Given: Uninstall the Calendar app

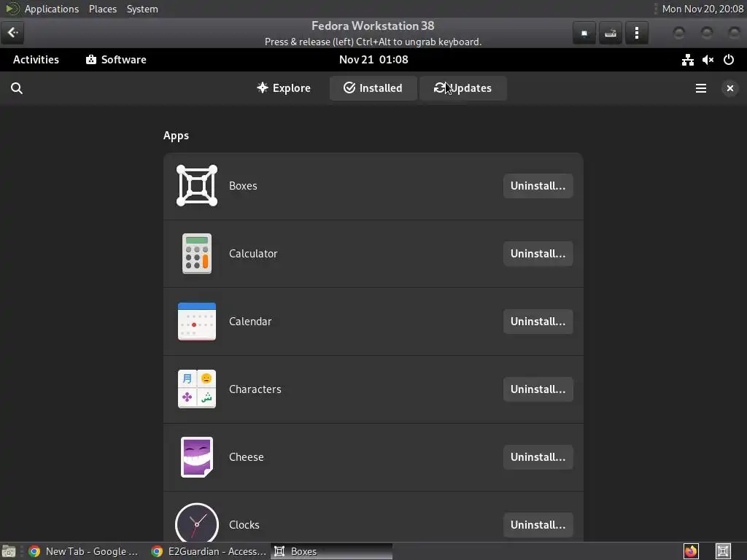Looking at the screenshot, I should [x=538, y=322].
